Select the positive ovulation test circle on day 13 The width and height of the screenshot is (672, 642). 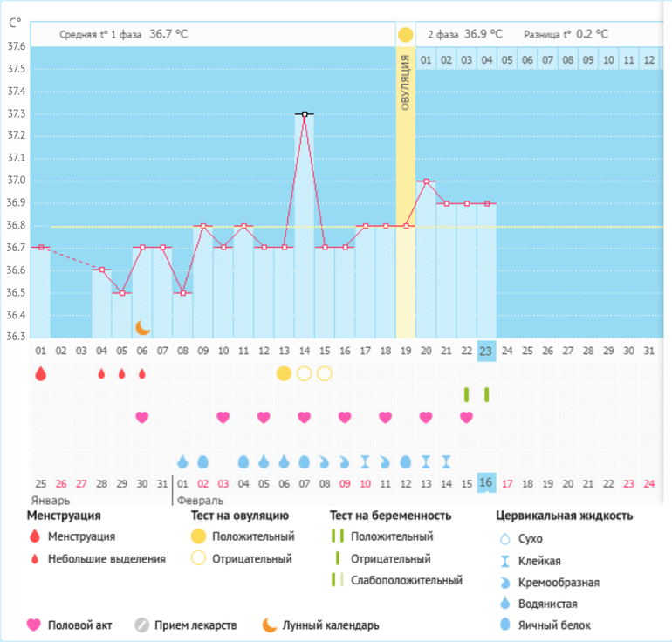pos(284,373)
